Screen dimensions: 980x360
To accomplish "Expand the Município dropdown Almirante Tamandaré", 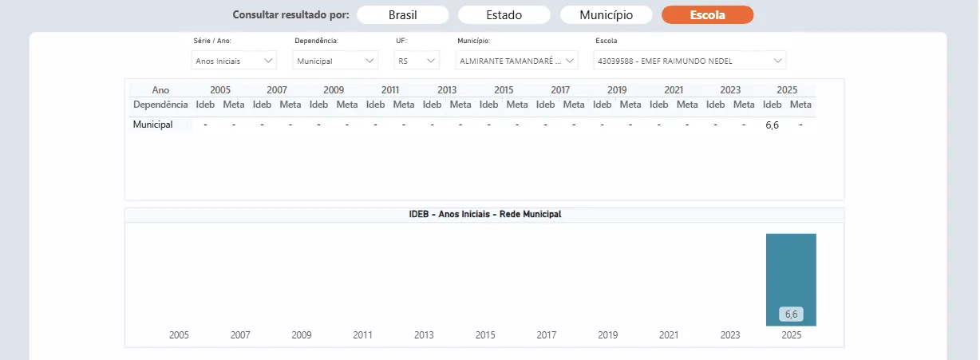I will tap(517, 61).
